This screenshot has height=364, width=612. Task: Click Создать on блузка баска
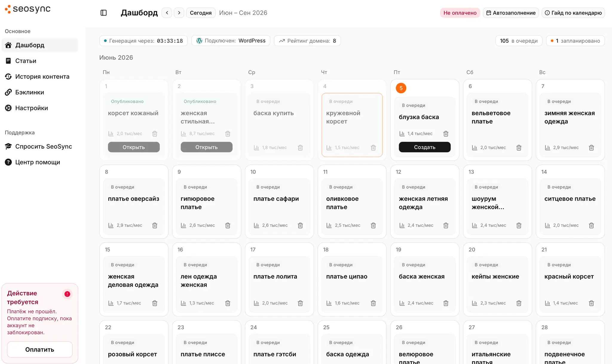(x=425, y=147)
